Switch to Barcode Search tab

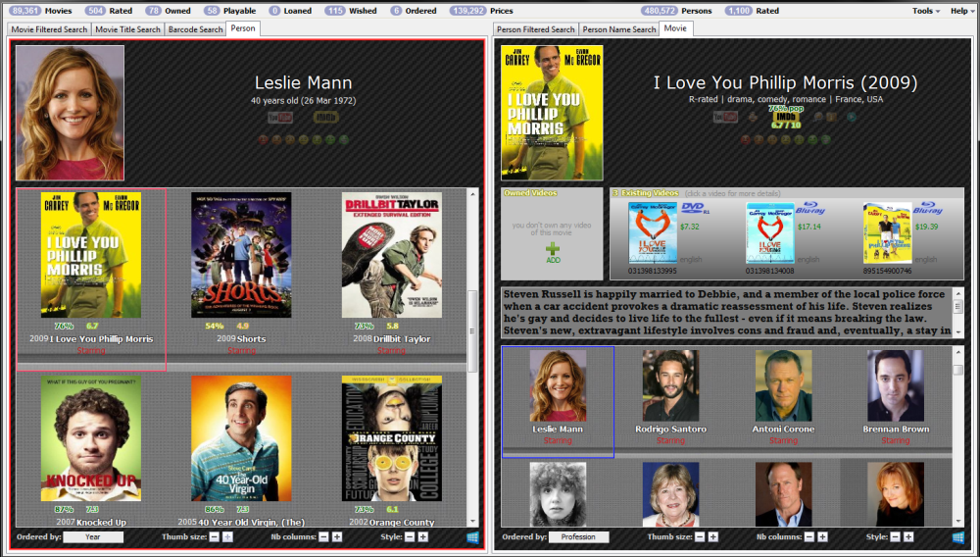pyautogui.click(x=195, y=29)
